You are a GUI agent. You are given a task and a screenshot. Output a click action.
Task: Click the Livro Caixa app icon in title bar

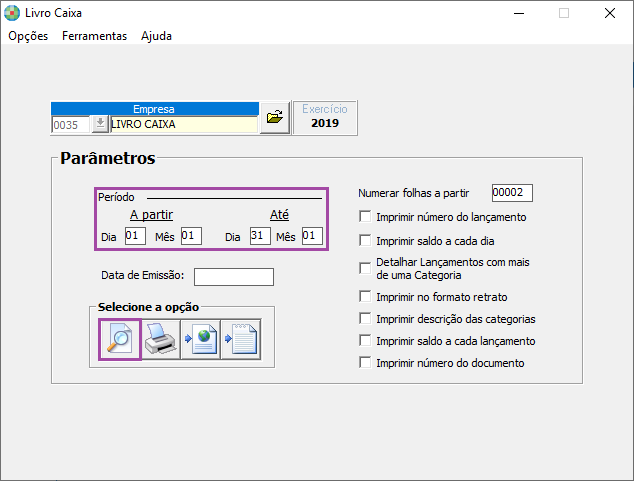(x=12, y=13)
